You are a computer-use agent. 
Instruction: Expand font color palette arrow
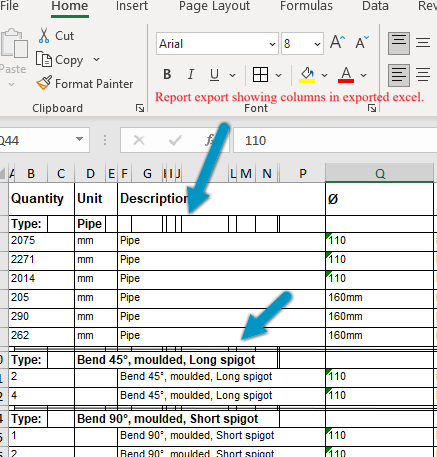363,75
